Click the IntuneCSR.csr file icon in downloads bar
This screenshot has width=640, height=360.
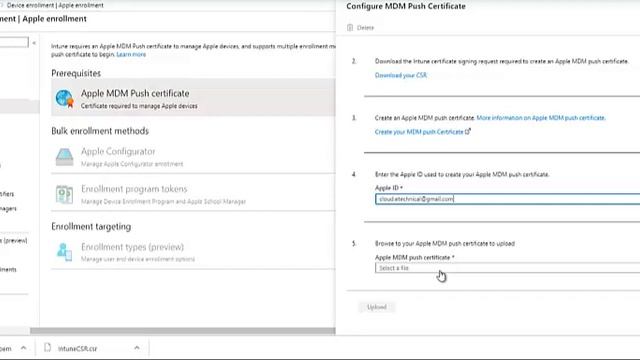[48, 348]
